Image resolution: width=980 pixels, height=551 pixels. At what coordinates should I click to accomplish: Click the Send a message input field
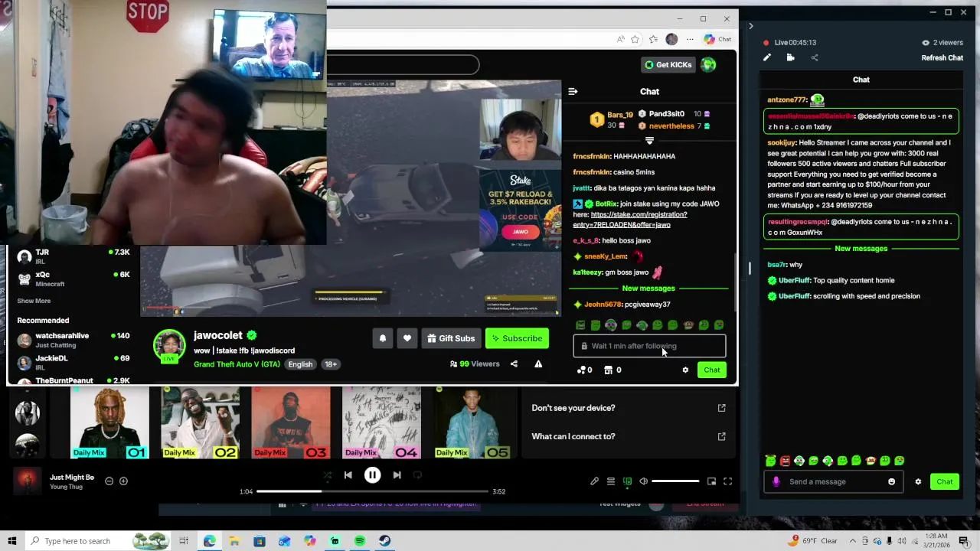pyautogui.click(x=833, y=482)
